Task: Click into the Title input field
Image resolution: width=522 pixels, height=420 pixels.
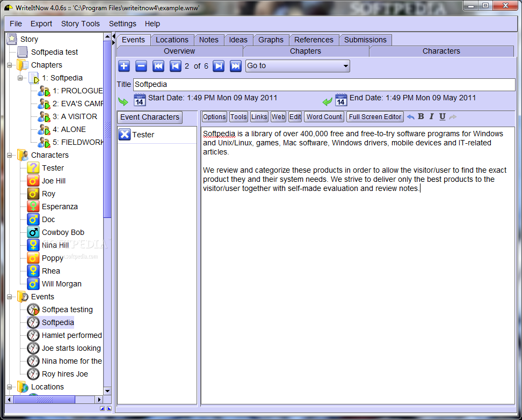Action: [x=324, y=84]
